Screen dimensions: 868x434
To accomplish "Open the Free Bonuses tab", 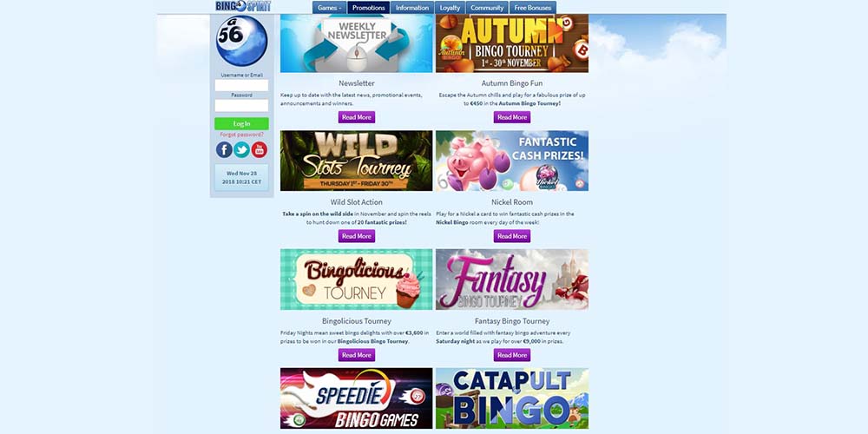I will pos(533,8).
